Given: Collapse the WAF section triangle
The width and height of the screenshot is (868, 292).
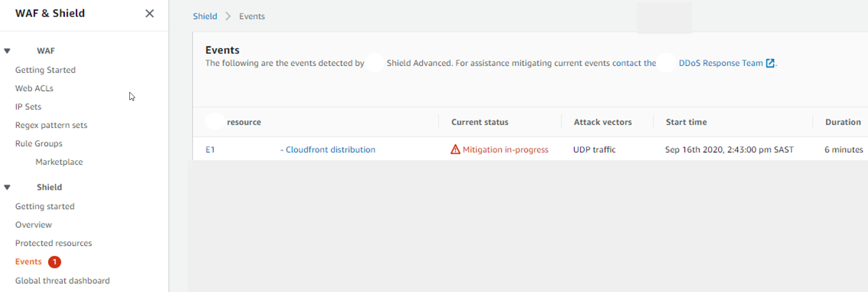Looking at the screenshot, I should (x=7, y=51).
